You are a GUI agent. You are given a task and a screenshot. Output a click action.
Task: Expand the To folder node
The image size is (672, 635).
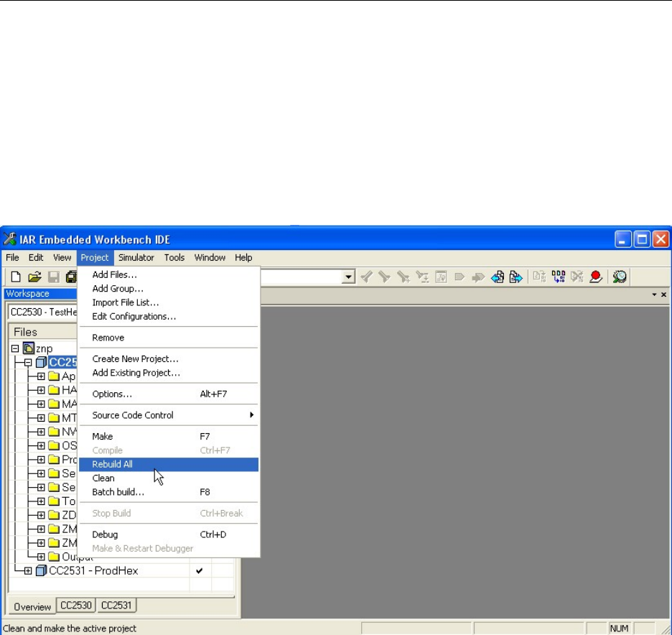click(41, 501)
